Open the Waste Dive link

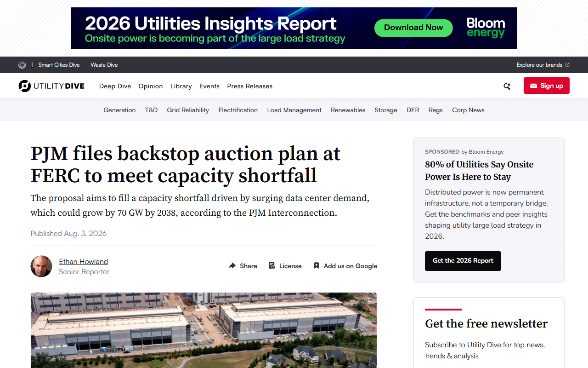[104, 65]
